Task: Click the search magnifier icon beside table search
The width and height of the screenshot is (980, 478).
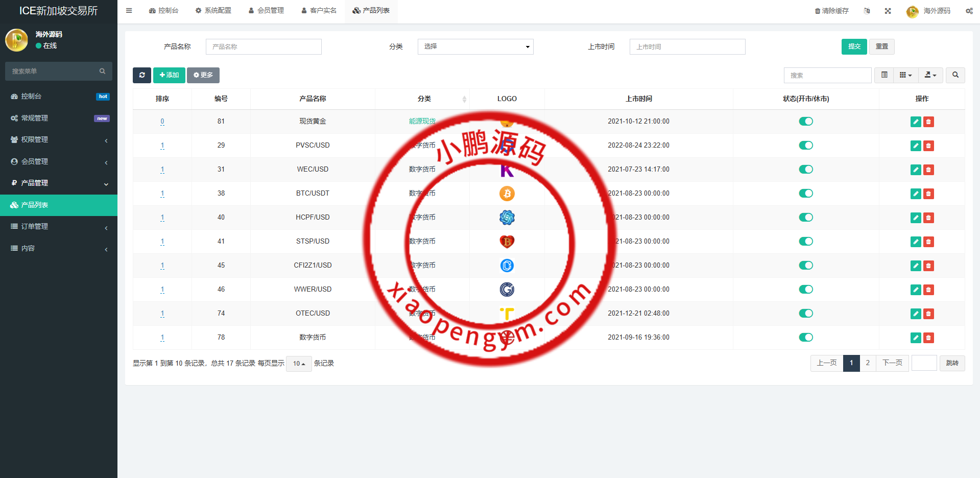Action: pos(955,75)
